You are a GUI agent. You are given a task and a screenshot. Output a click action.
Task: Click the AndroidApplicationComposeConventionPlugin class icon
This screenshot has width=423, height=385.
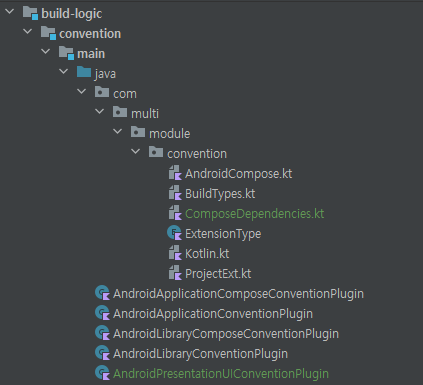tap(102, 293)
